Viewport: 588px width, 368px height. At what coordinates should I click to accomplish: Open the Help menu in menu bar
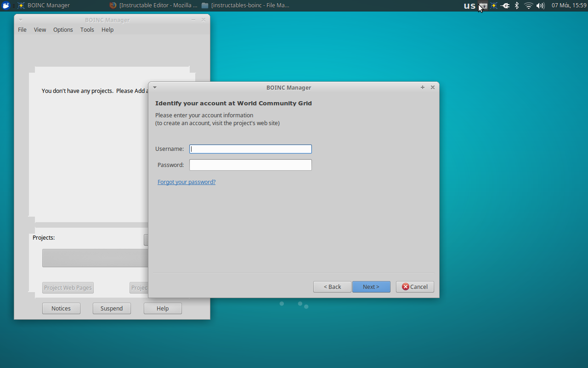107,29
